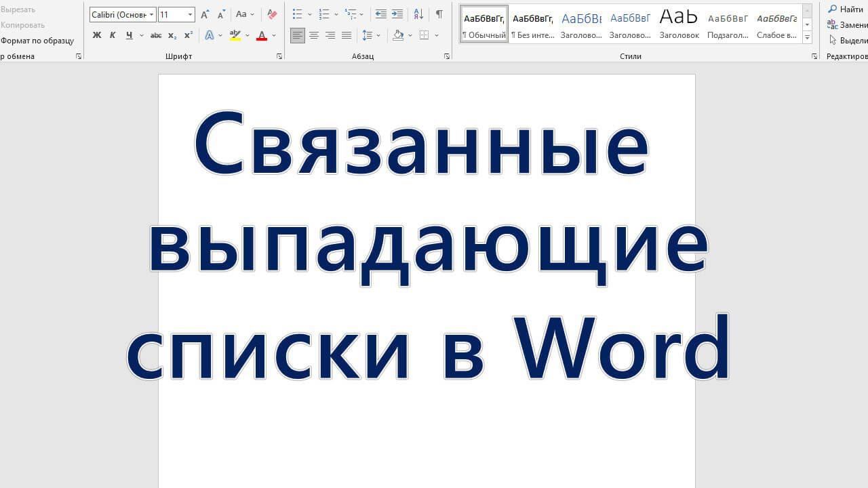Toggle subscript formatting
This screenshot has width=868, height=488.
172,35
